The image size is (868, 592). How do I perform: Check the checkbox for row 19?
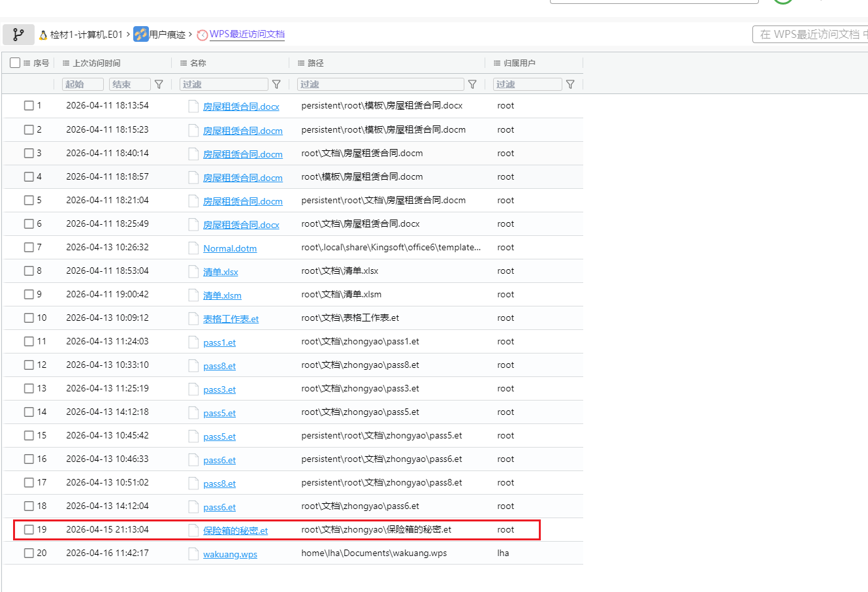click(29, 529)
